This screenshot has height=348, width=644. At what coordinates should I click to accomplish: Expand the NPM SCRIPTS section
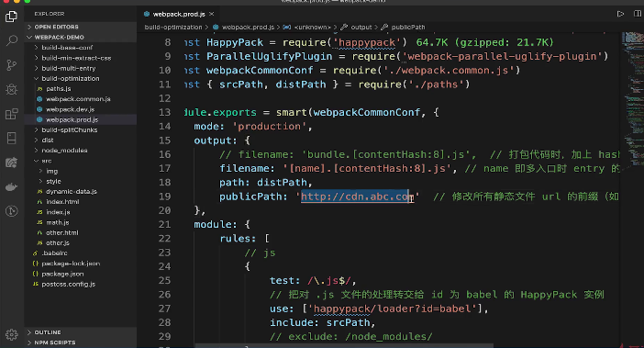pos(81,342)
